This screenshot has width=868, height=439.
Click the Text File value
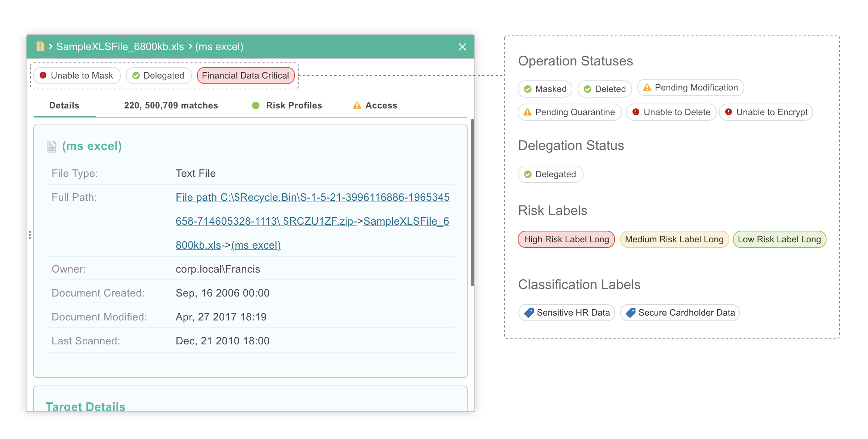pyautogui.click(x=196, y=173)
